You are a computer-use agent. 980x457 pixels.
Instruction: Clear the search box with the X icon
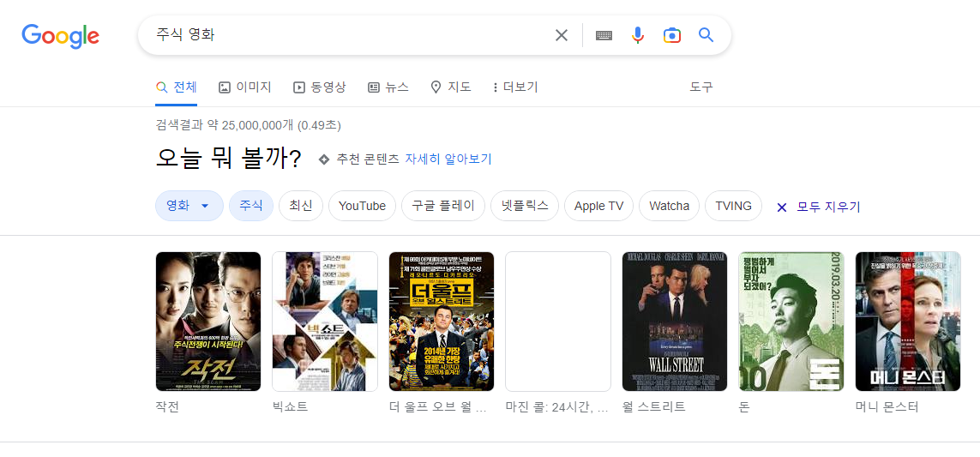(562, 35)
